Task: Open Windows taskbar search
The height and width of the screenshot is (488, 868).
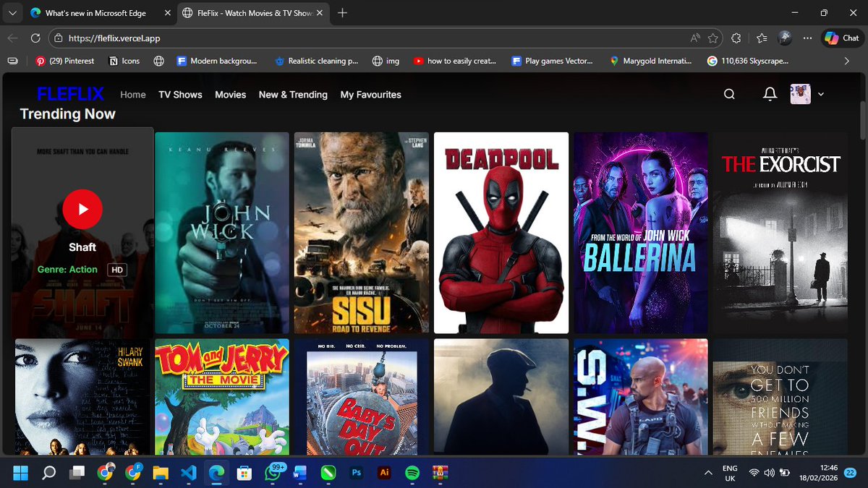Action: 48,473
